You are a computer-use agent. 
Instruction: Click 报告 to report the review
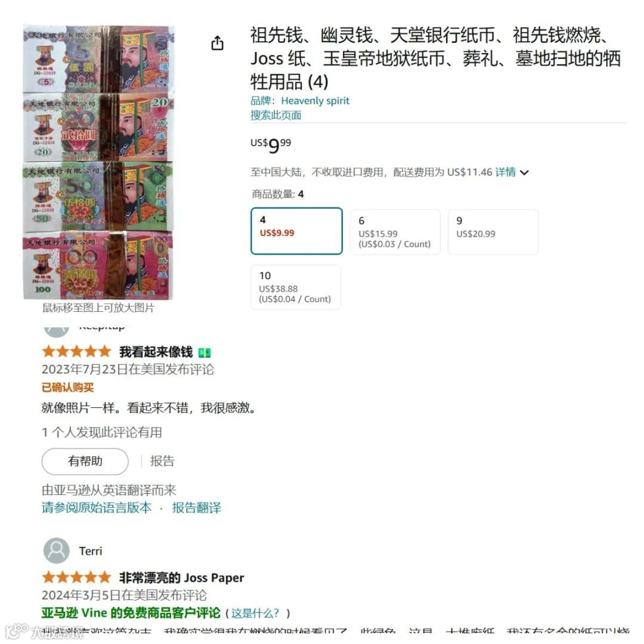coord(162,461)
